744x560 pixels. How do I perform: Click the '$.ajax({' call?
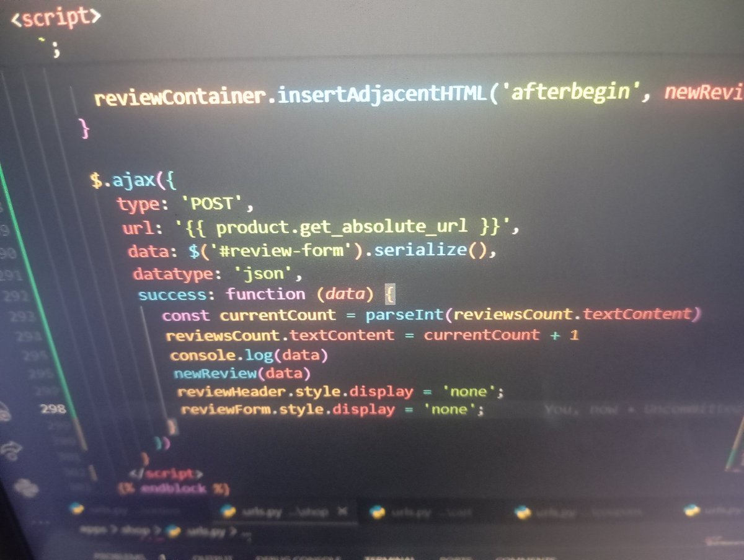134,181
